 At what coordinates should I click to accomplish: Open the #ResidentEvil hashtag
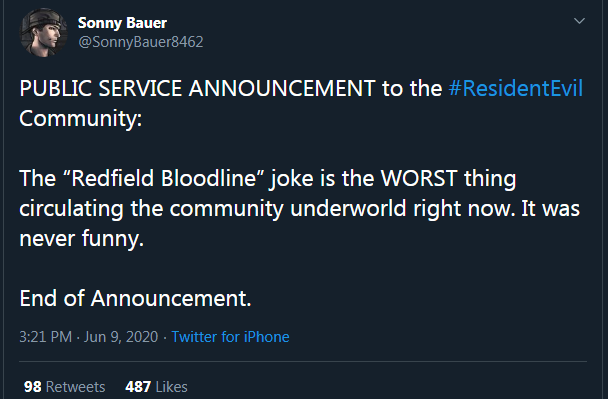(x=515, y=88)
